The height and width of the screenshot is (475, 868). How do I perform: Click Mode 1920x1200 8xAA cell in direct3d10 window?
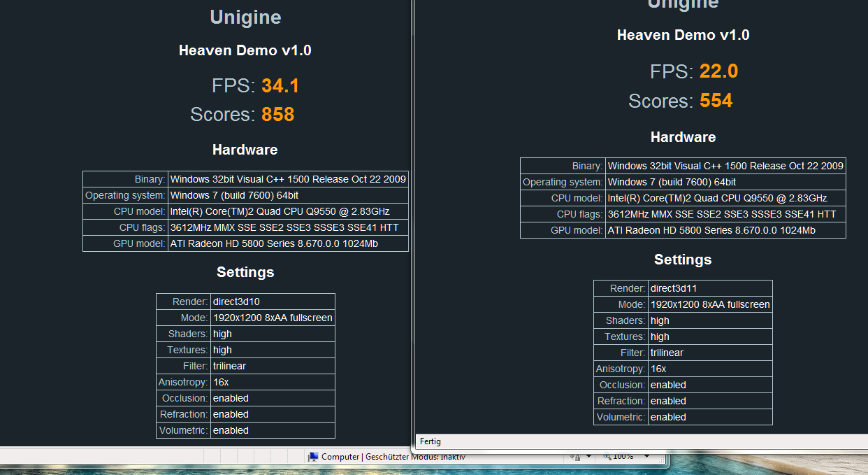pos(273,318)
